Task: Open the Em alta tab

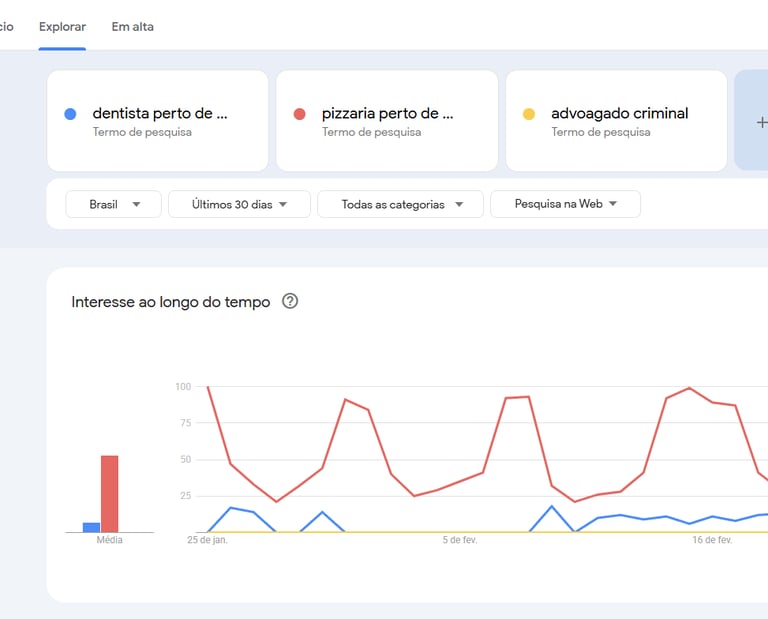Action: (132, 26)
